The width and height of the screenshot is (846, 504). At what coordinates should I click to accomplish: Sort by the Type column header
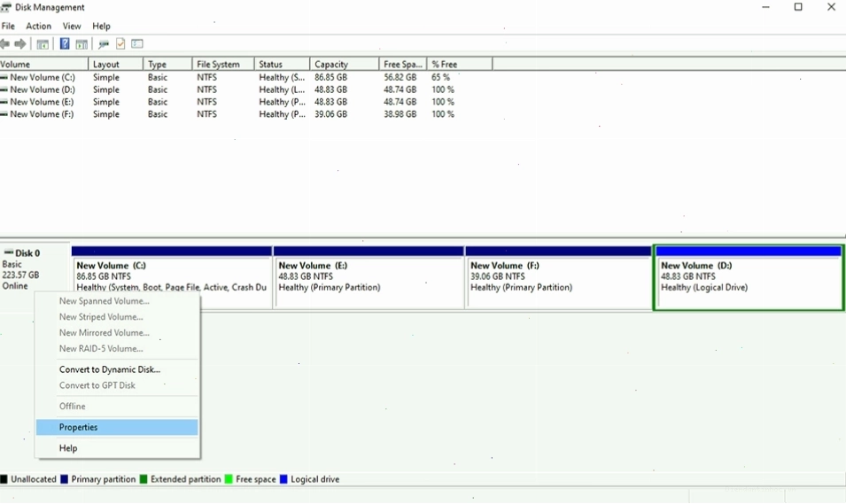[x=167, y=64]
